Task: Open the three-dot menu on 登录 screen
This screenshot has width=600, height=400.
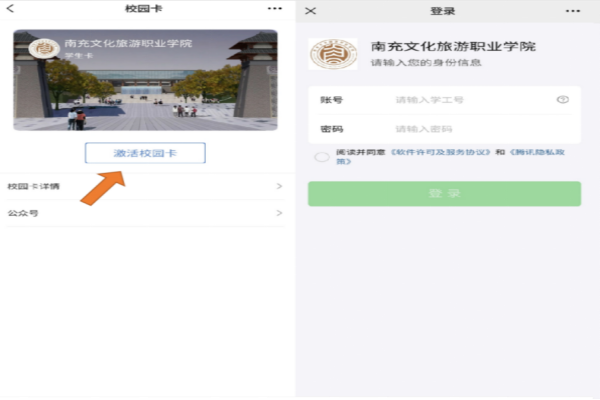Action: [573, 11]
